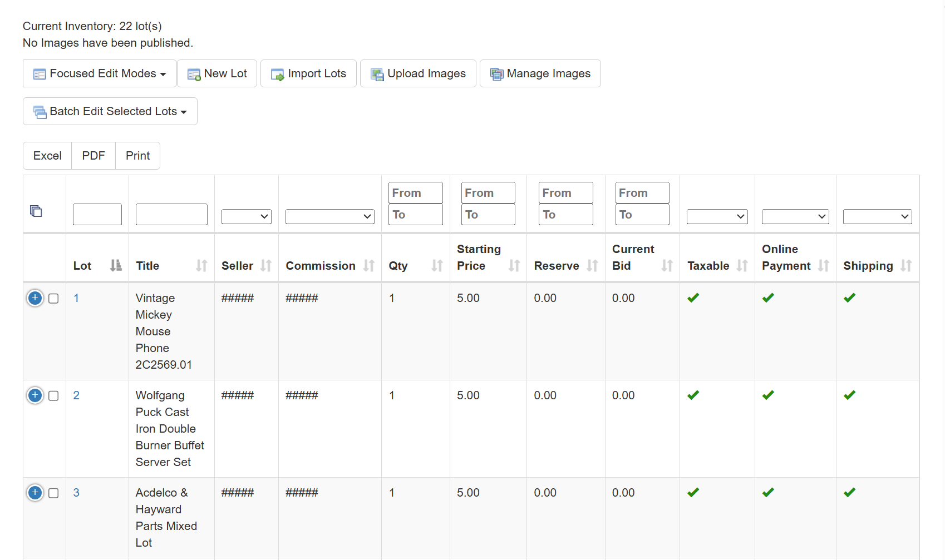Screen dimensions: 945x560
Task: Export table via Excel button
Action: pyautogui.click(x=47, y=156)
